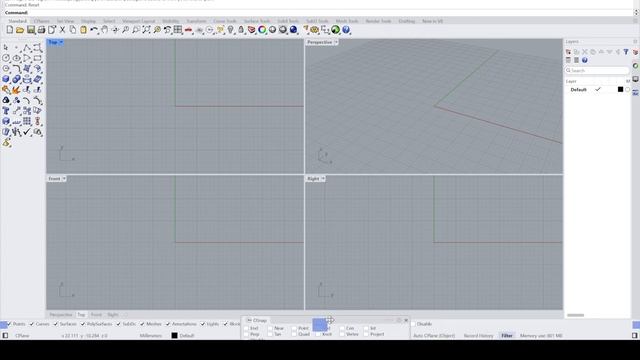Select the Polyline tool
Screen dimensions: 640x360
click(x=27, y=48)
